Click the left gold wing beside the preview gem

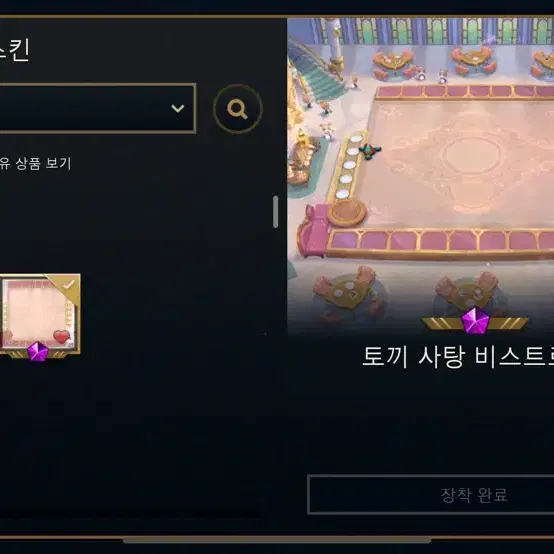pos(442,323)
